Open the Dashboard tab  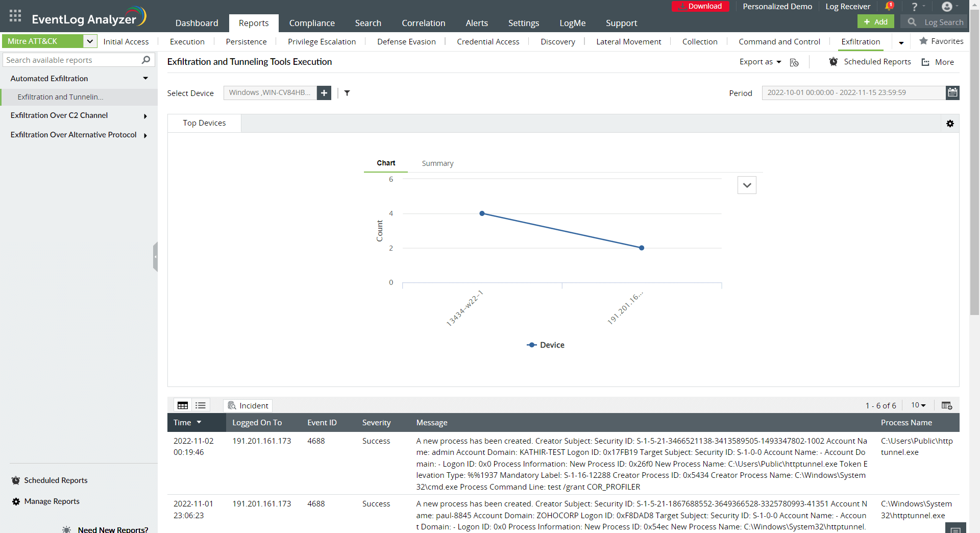[197, 23]
